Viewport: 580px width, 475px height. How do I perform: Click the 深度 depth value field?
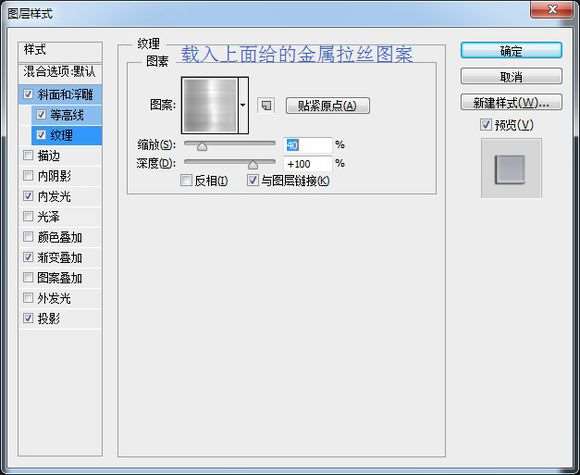(x=308, y=164)
